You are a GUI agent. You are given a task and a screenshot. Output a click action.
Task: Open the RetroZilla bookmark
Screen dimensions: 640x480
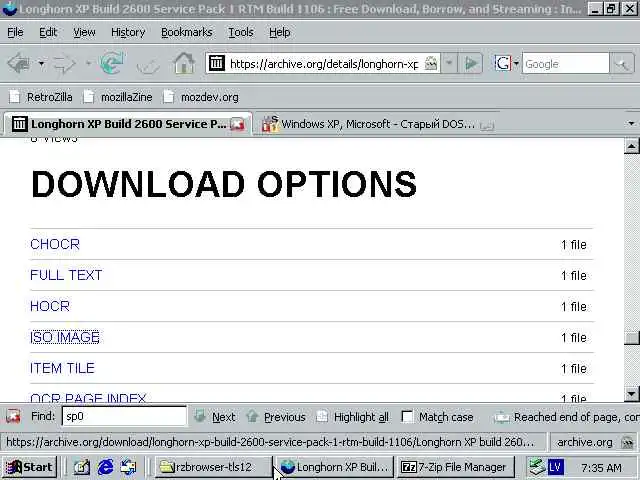(41, 97)
